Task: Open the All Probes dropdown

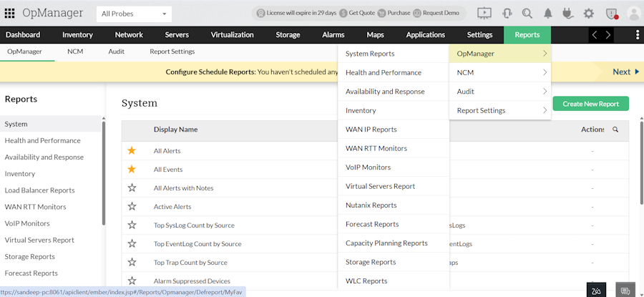Action: point(134,14)
